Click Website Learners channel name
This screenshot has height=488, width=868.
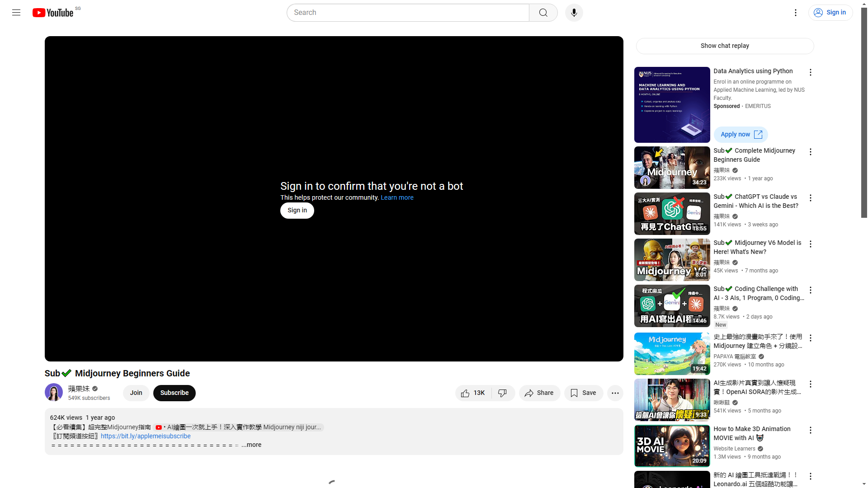point(734,449)
